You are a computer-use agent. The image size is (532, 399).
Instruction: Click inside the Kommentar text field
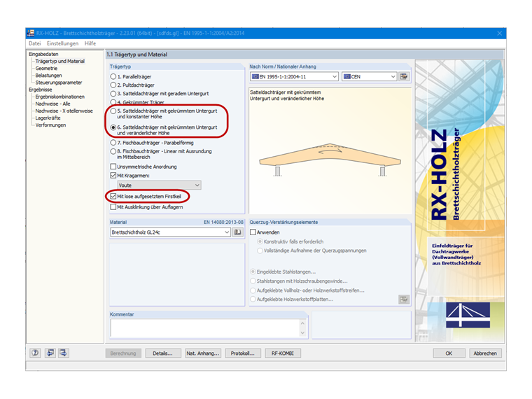click(x=204, y=328)
